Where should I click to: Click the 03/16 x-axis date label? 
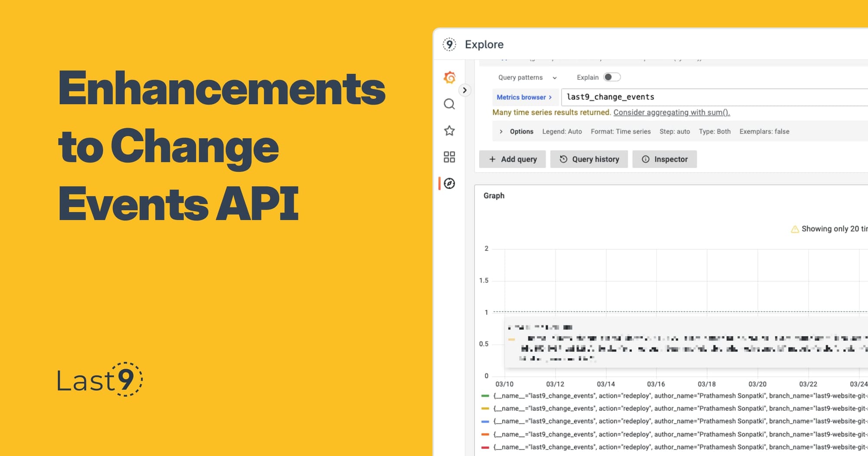click(x=656, y=384)
